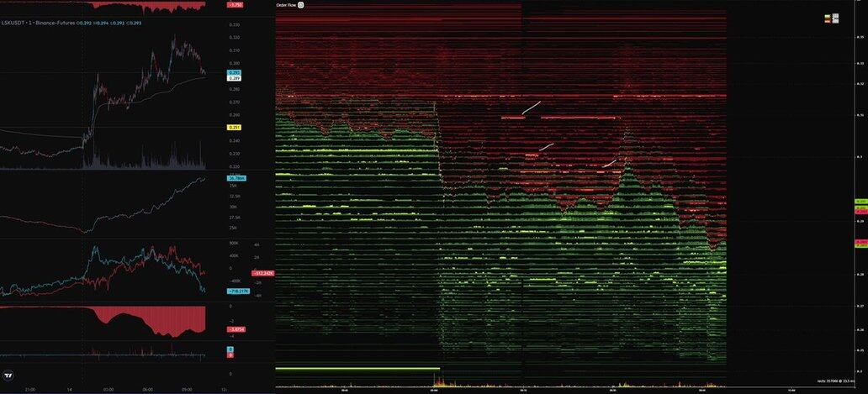This screenshot has height=394, width=868.
Task: Click the TradingView logo icon
Action: [8, 376]
